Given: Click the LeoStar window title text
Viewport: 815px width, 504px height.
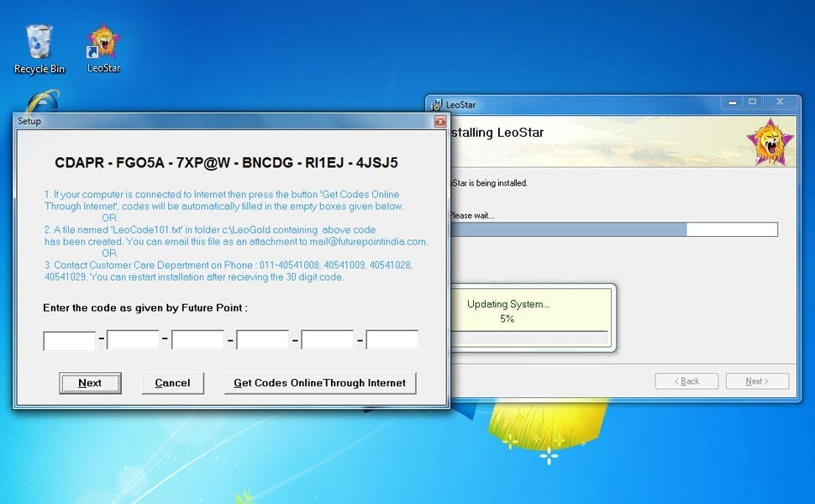Looking at the screenshot, I should [x=460, y=104].
